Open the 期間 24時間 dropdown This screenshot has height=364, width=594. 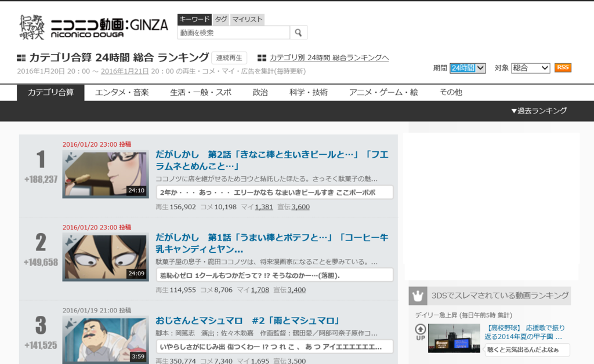468,68
